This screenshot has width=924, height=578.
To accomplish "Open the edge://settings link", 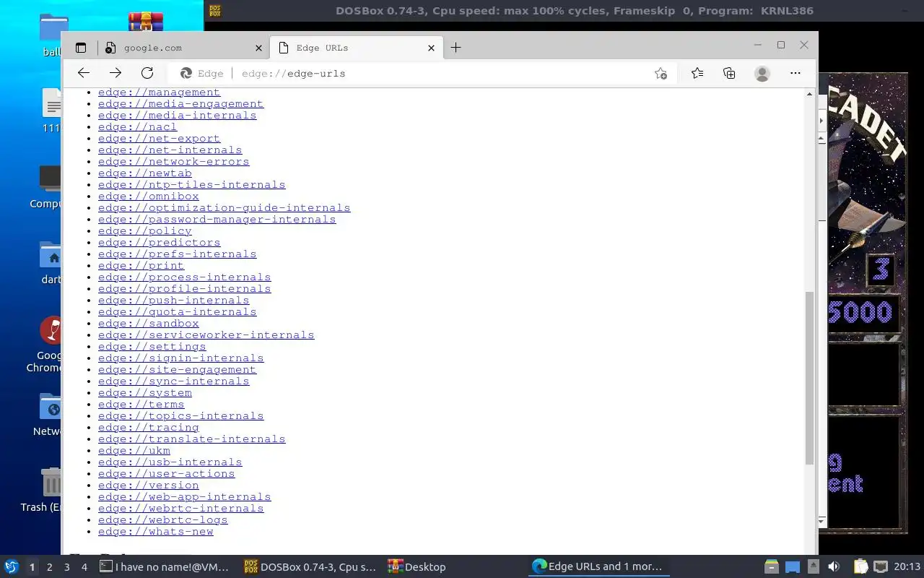I will point(152,346).
